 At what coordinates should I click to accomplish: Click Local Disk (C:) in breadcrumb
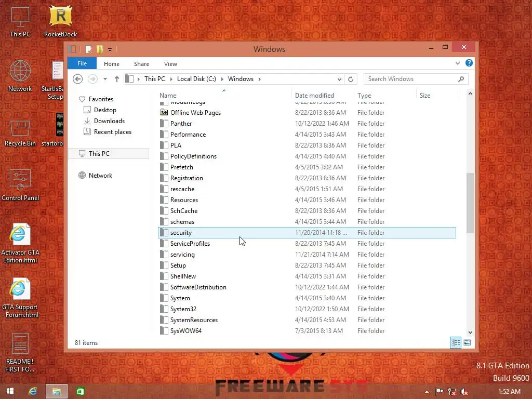196,79
